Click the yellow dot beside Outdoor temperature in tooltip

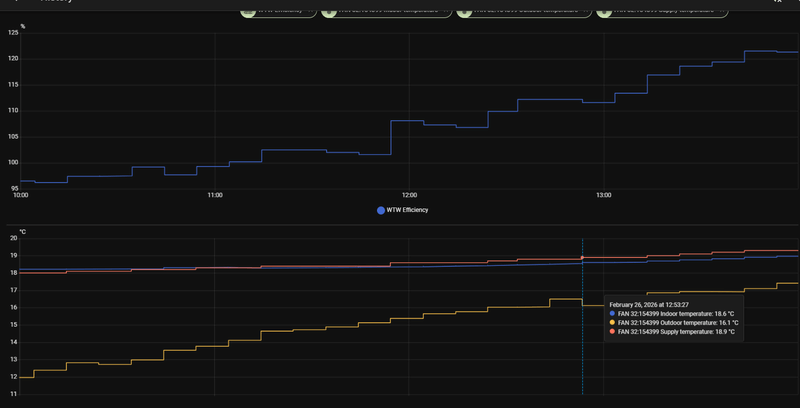612,323
